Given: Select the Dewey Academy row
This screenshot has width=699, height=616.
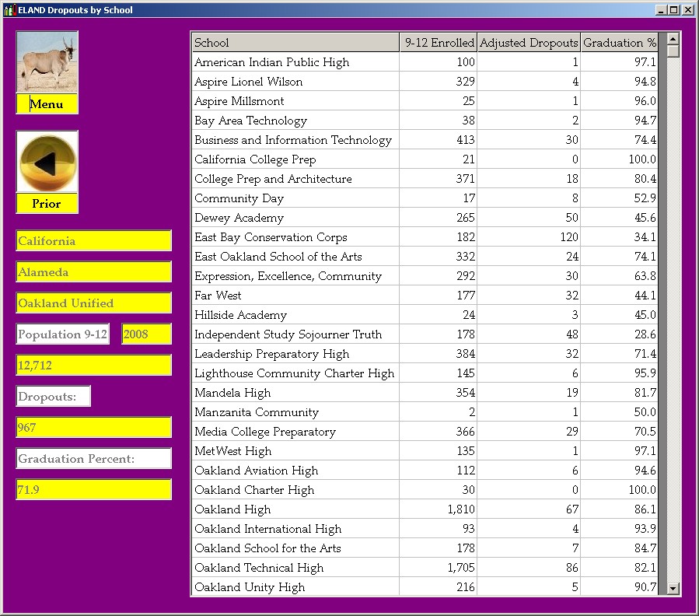Looking at the screenshot, I should point(295,218).
